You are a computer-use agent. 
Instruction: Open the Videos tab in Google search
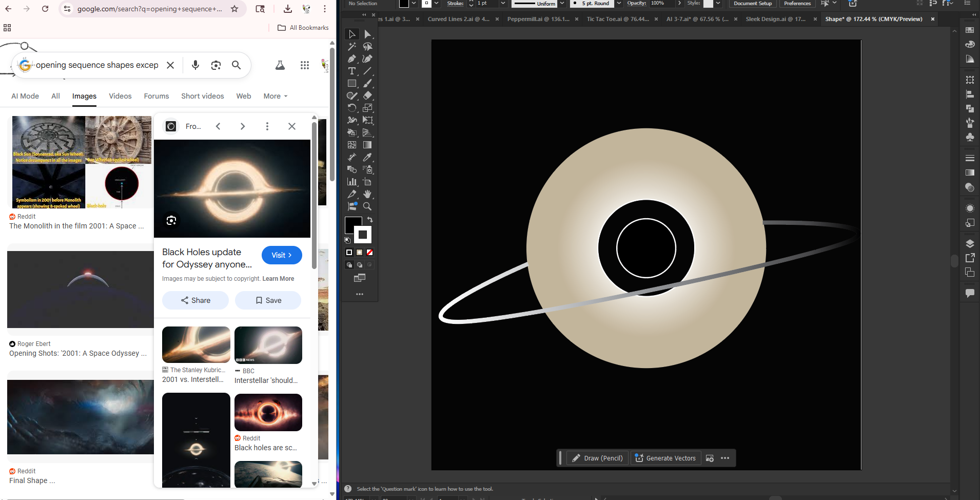120,96
